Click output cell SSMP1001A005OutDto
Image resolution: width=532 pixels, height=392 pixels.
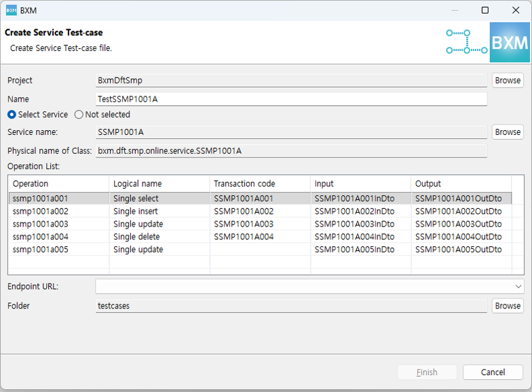461,250
